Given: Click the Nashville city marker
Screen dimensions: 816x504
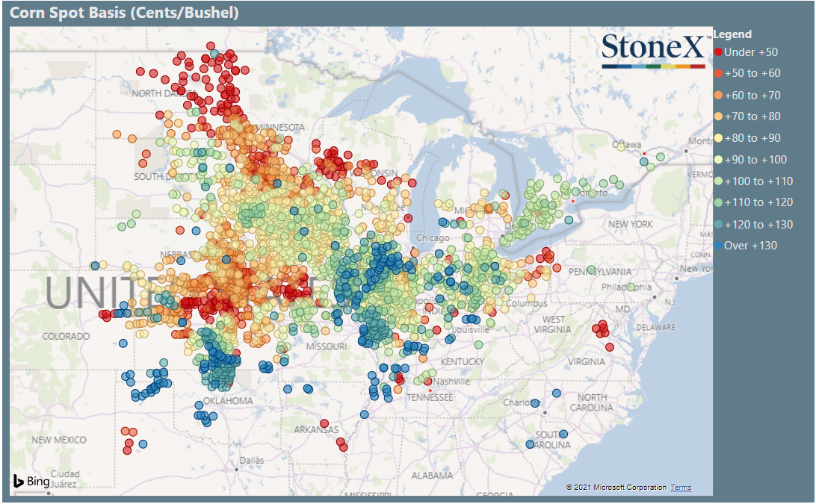Looking at the screenshot, I should click(x=430, y=391).
